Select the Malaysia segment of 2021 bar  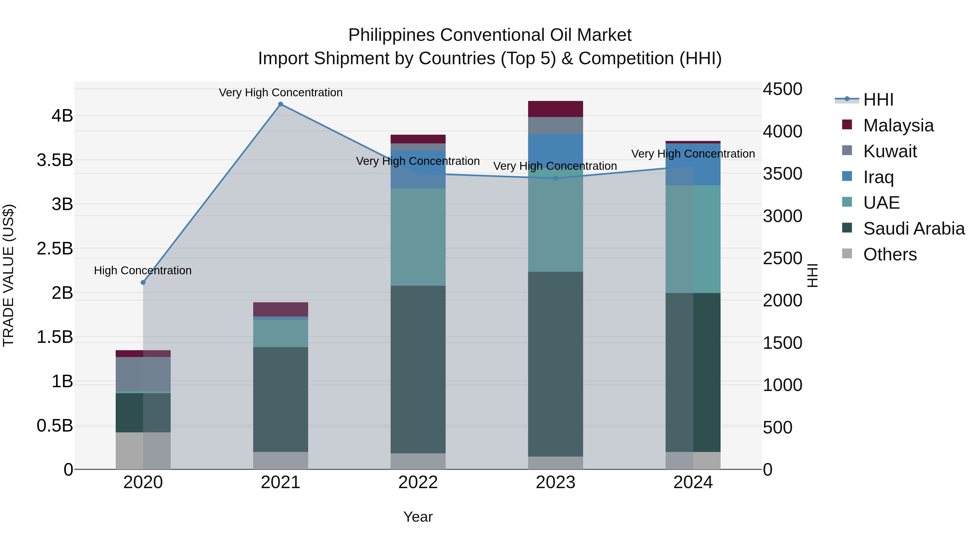tap(280, 310)
